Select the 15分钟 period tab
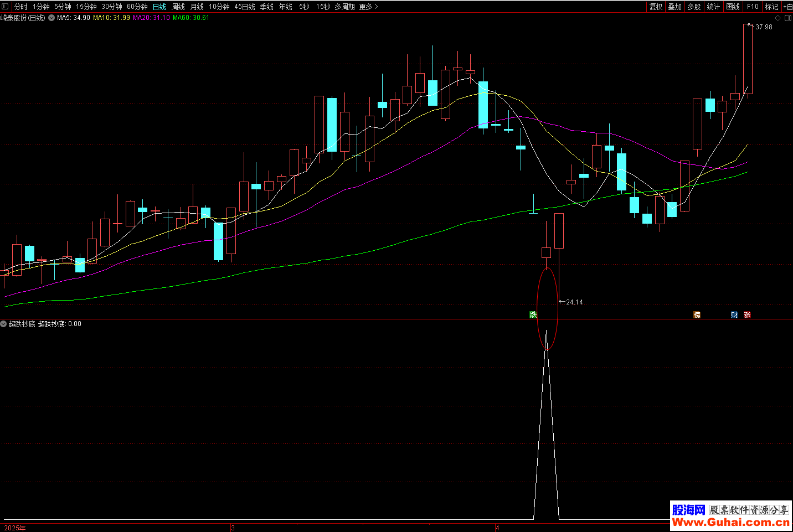793x532 pixels. [86, 7]
